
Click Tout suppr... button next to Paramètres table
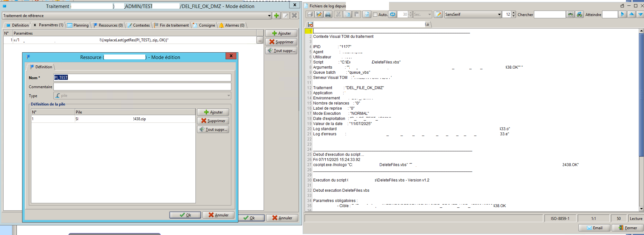(281, 50)
